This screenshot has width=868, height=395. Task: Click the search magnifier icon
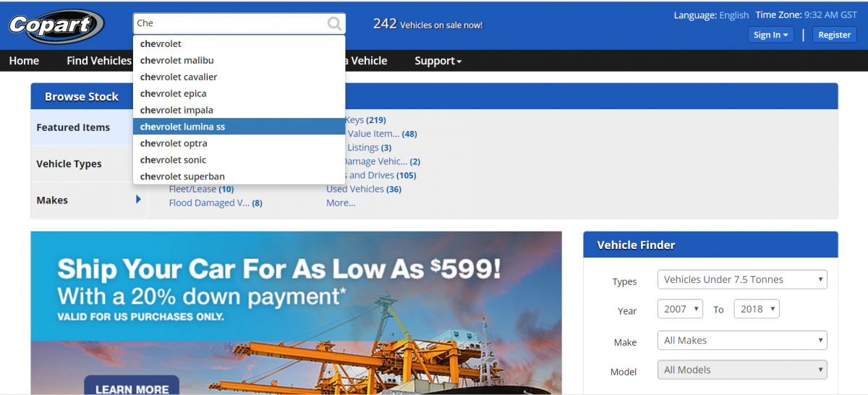[x=334, y=24]
